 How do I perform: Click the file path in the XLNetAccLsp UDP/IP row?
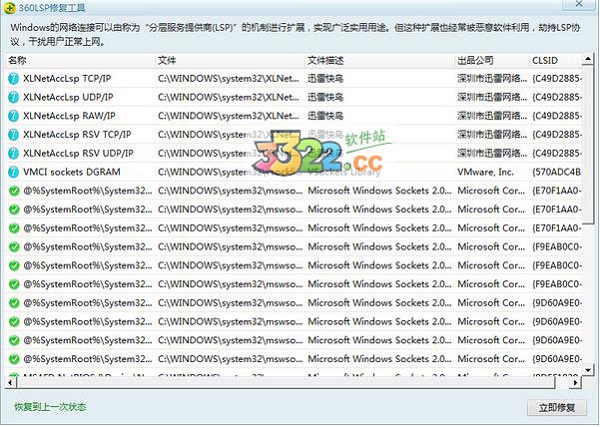pyautogui.click(x=228, y=98)
